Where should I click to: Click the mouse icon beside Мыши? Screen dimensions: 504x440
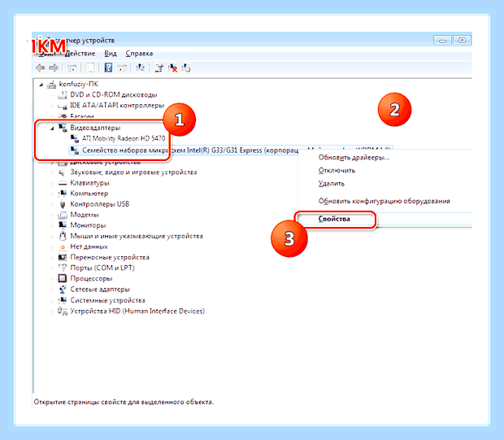click(x=63, y=236)
